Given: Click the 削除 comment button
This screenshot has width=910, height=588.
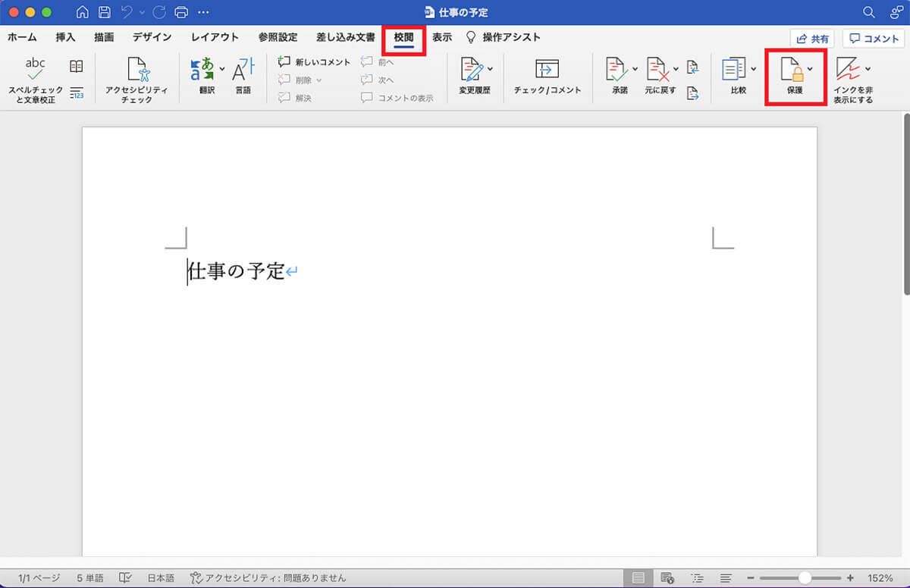Looking at the screenshot, I should tap(295, 80).
